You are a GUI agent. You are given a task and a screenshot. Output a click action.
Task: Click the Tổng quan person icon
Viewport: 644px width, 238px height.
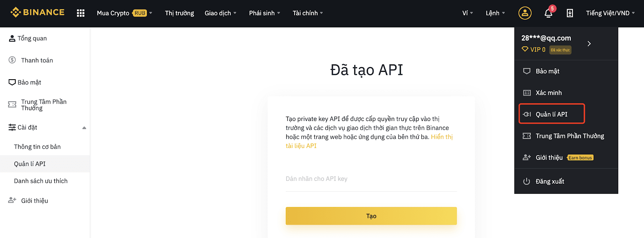[12, 39]
